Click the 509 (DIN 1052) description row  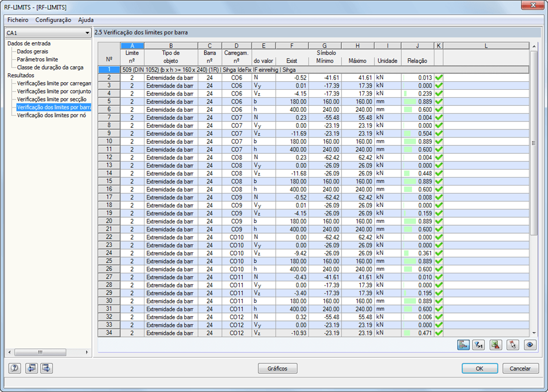325,70
